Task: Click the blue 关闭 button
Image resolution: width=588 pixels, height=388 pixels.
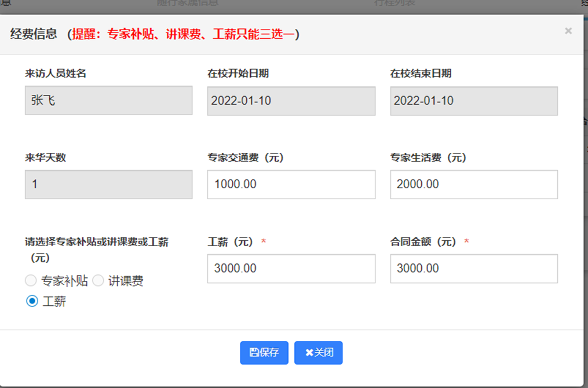Action: pyautogui.click(x=318, y=353)
